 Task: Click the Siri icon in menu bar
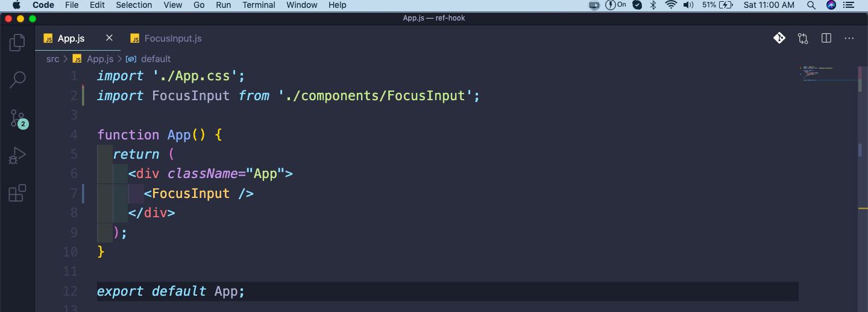(831, 5)
